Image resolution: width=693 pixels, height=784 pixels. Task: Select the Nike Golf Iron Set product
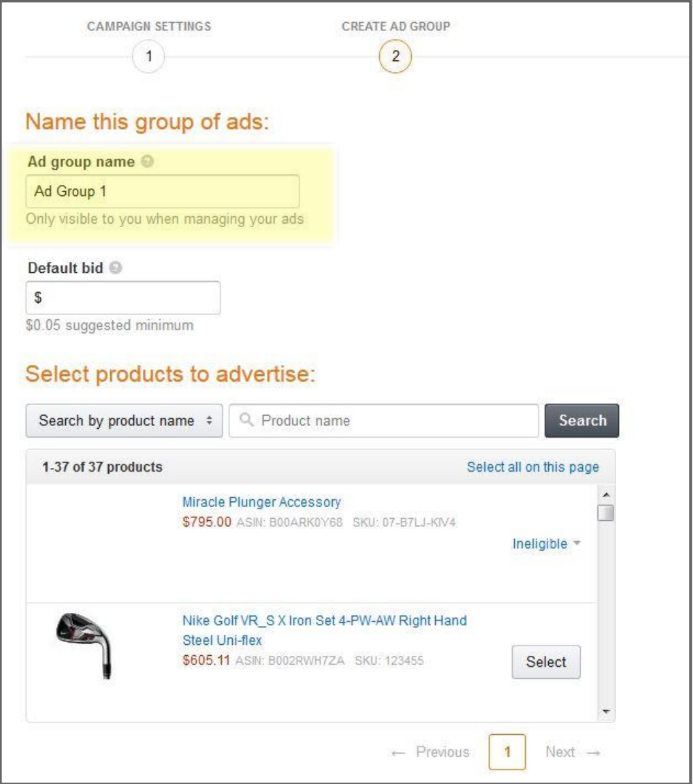[x=546, y=662]
